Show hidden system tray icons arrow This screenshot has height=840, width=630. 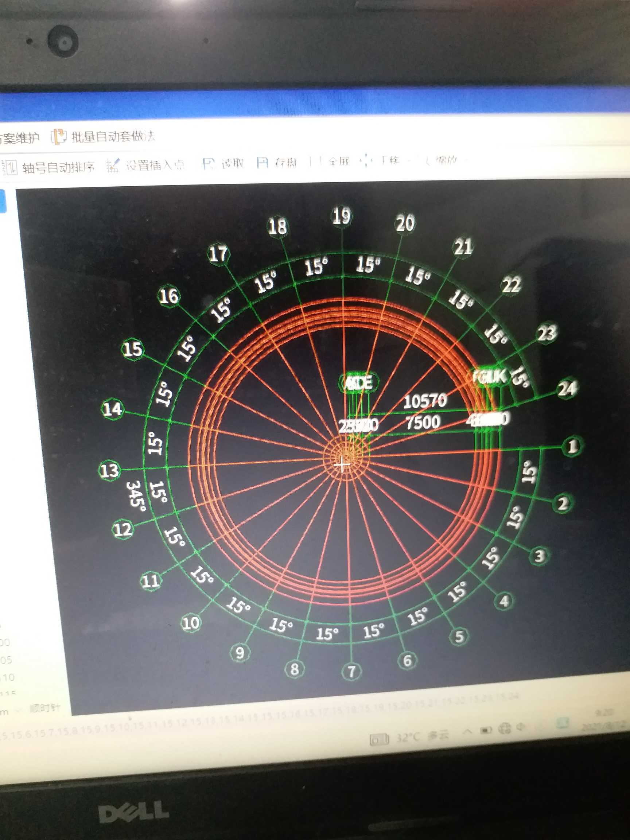point(468,731)
